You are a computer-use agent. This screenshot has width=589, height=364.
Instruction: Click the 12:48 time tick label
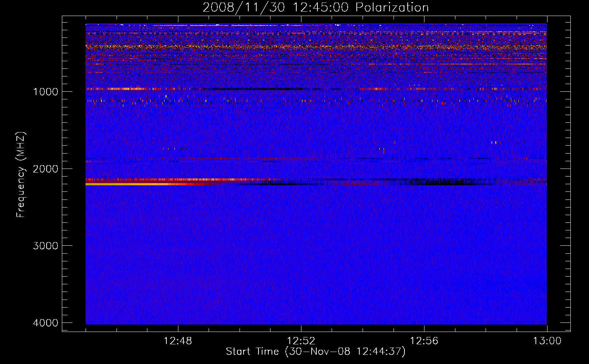(x=178, y=341)
